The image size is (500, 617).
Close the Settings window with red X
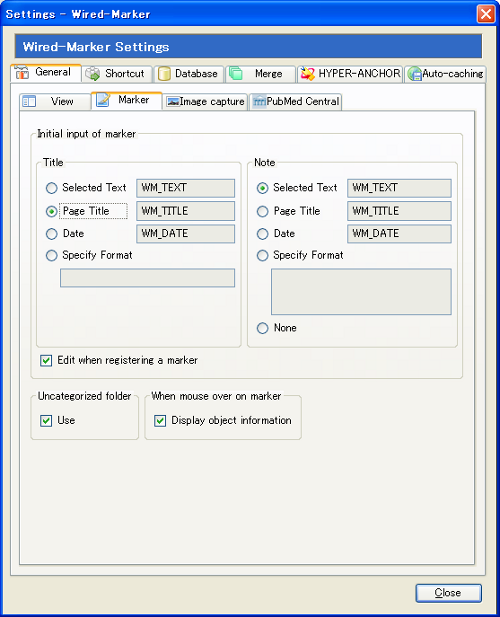pyautogui.click(x=486, y=14)
